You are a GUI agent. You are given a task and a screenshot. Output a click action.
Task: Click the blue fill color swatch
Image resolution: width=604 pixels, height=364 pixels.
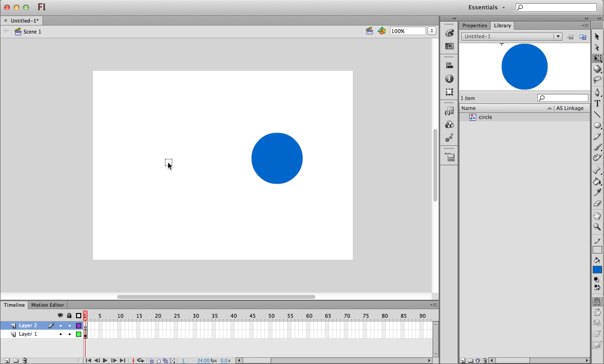click(597, 270)
